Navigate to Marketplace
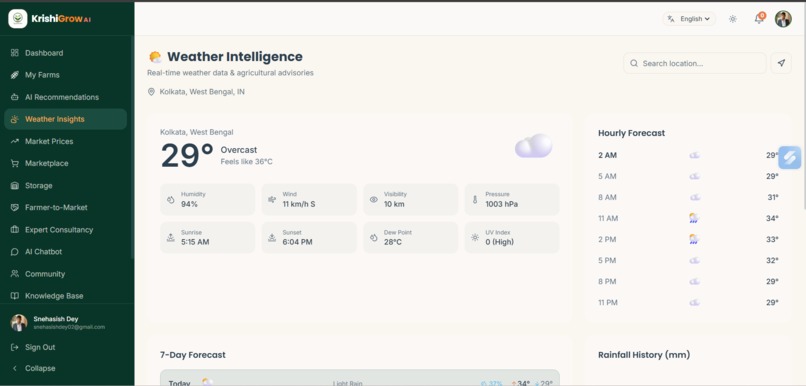The width and height of the screenshot is (806, 386). pyautogui.click(x=65, y=163)
